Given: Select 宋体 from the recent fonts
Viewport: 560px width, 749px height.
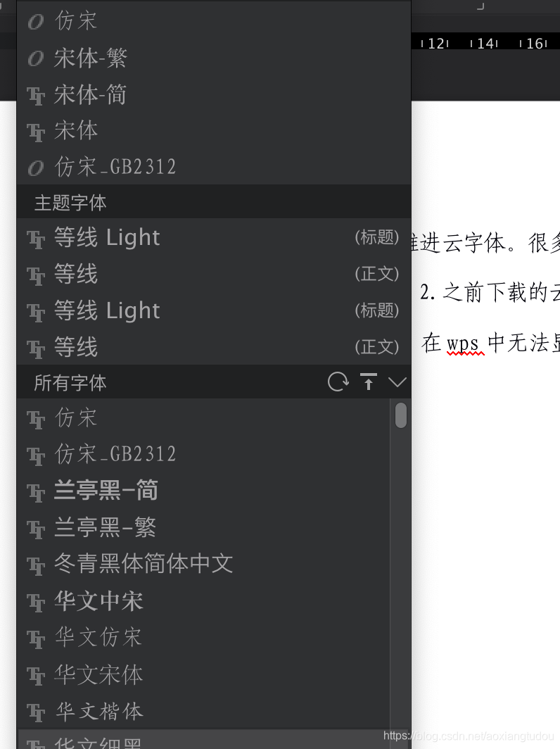Looking at the screenshot, I should click(x=214, y=131).
